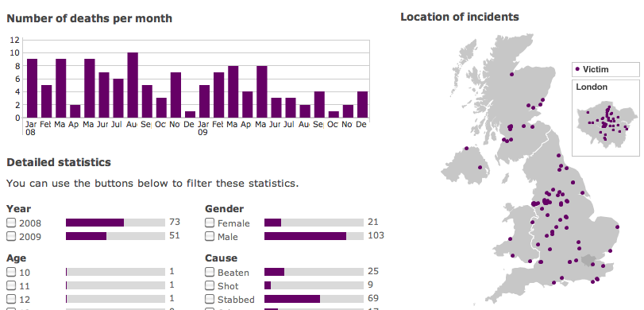The image size is (644, 310).
Task: Click the Beaten progress bar showing 25
Action: point(314,272)
